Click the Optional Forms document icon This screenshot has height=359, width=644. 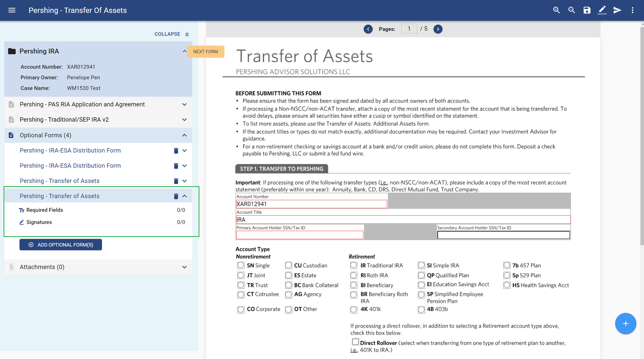(11, 135)
